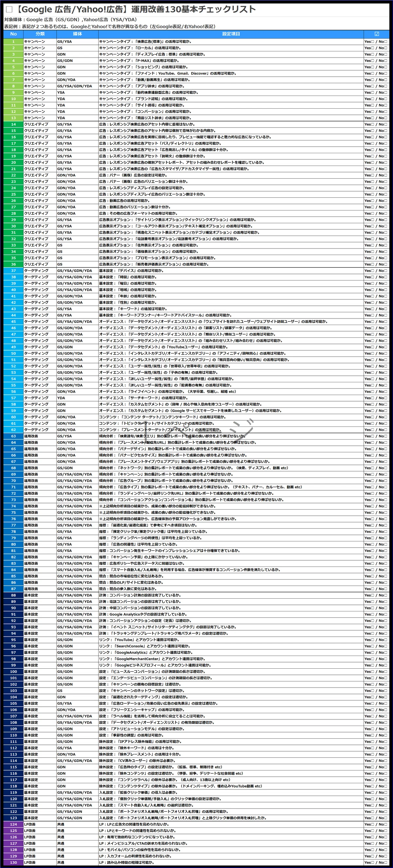
Task: Select 'YSA' media cell in row 9
Action: [x=78, y=93]
